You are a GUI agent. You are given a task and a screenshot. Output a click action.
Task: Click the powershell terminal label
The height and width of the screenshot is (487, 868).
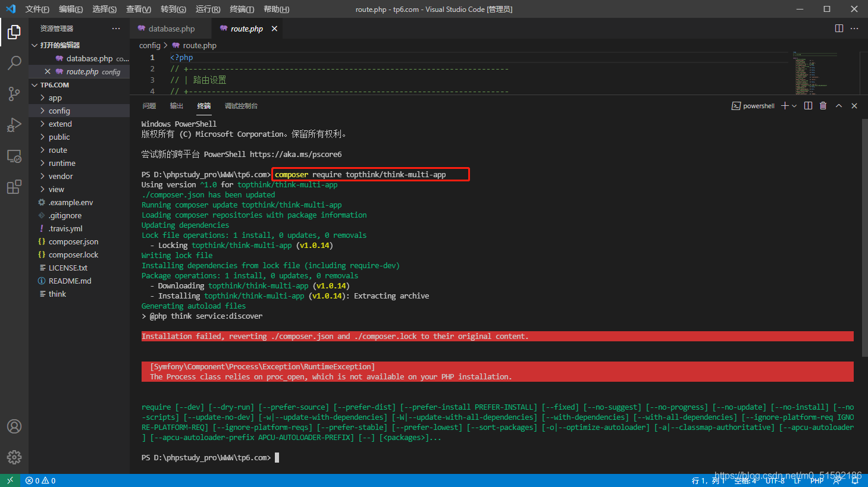[753, 106]
